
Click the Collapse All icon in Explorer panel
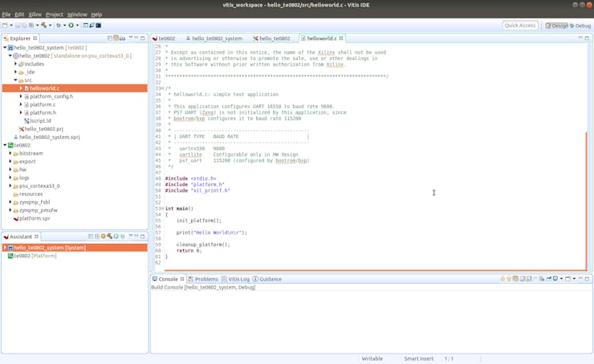click(109, 38)
